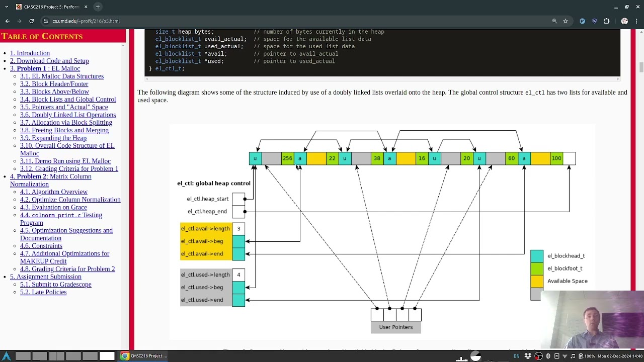Open the dark shield extension icon
This screenshot has width=644, height=362.
[x=594, y=21]
